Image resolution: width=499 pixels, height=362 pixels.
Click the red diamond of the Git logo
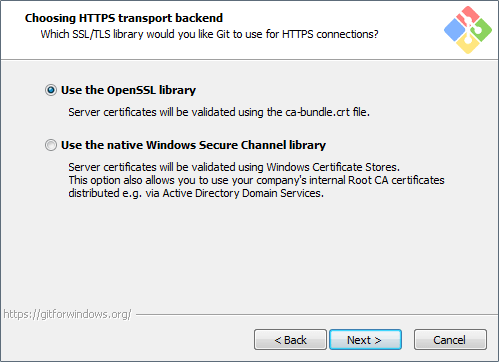(467, 15)
